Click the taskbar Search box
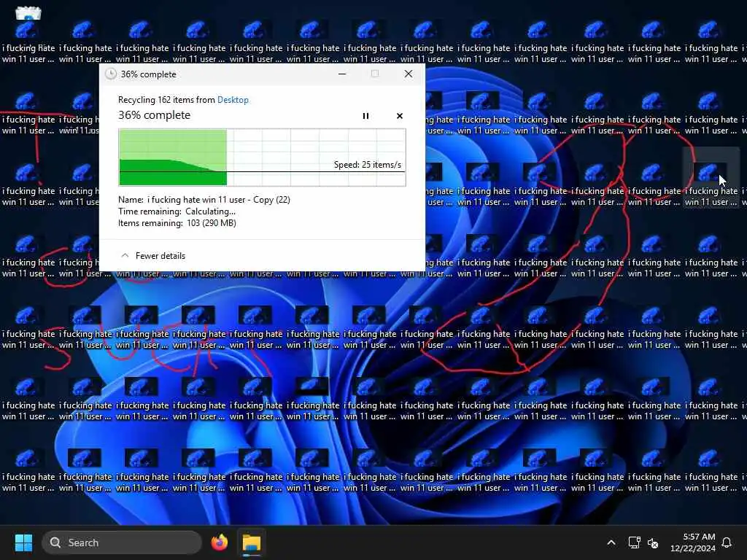The image size is (747, 560). pyautogui.click(x=122, y=542)
